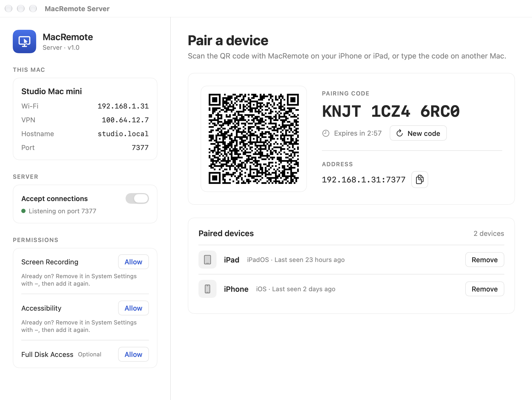The height and width of the screenshot is (400, 532).
Task: Click the pairing code KNJT 1CZ4 6RC0
Action: point(391,111)
